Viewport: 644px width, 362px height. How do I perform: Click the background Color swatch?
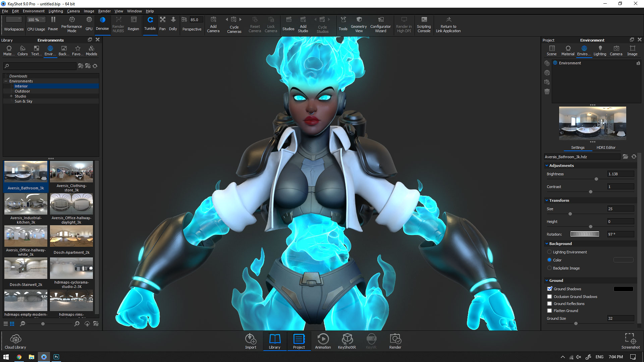click(623, 260)
